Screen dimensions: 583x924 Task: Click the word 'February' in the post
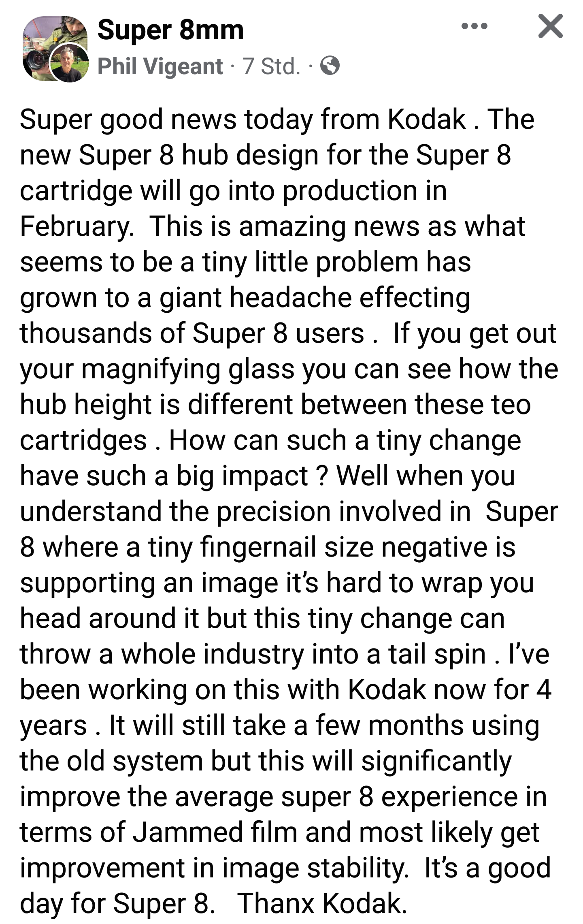pos(76,226)
